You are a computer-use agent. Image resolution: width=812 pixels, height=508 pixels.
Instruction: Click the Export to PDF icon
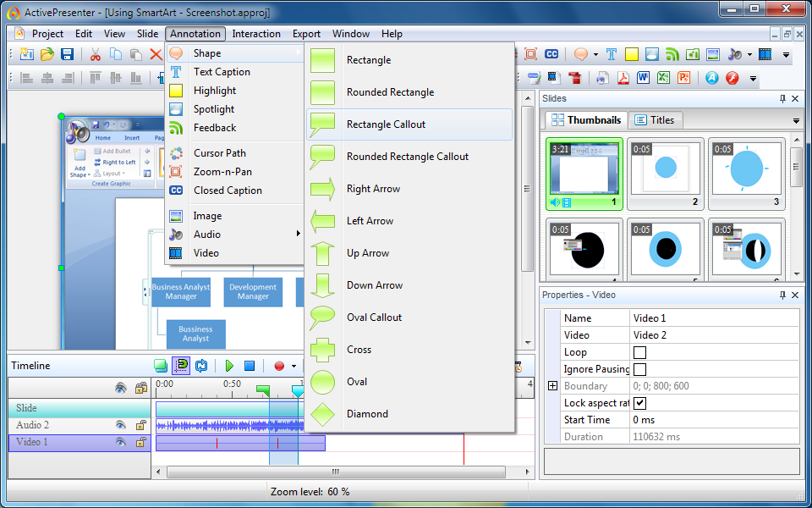coord(623,78)
